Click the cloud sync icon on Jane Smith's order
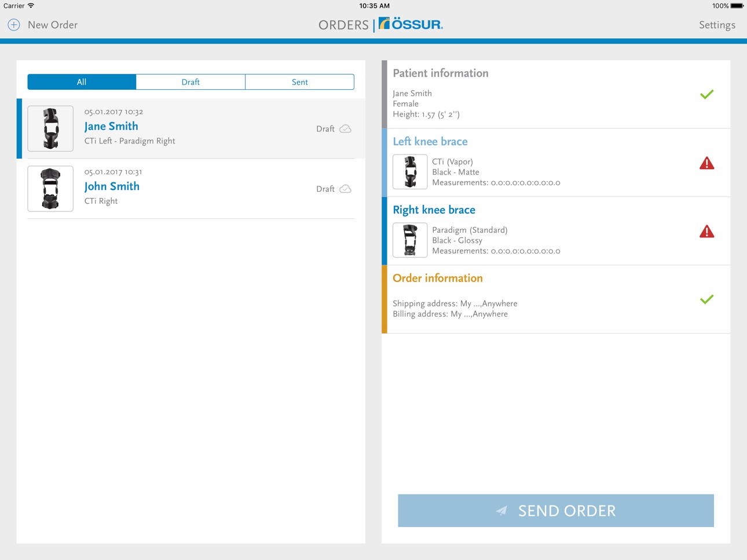 346,129
